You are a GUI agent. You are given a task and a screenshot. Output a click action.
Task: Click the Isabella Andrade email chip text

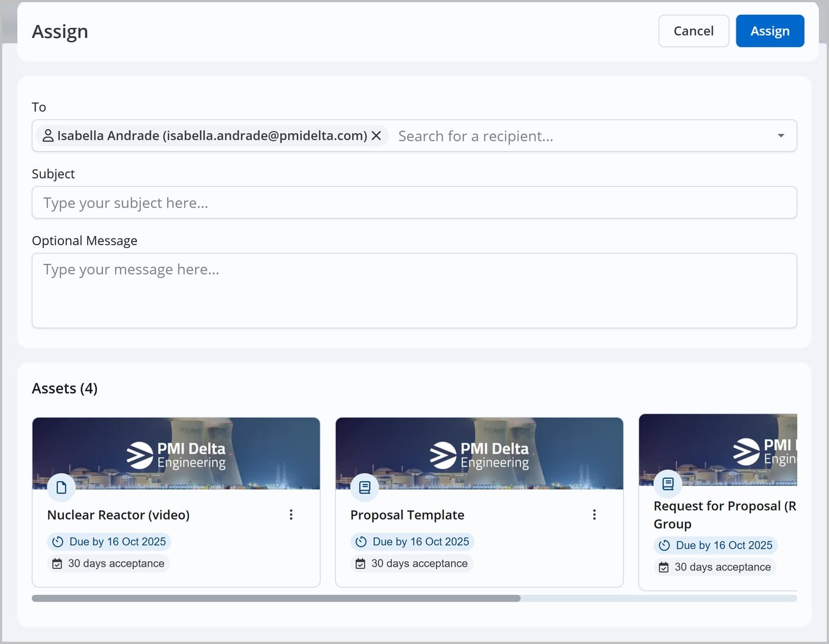212,136
